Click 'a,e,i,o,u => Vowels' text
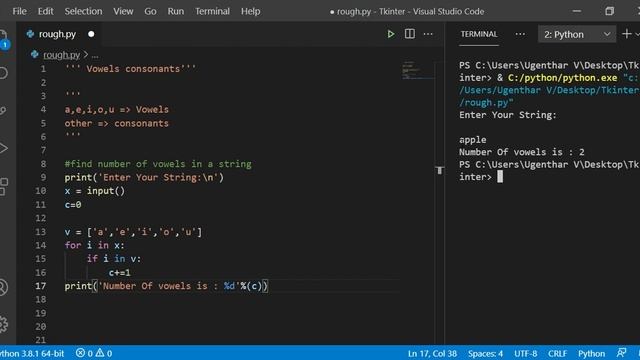Image resolution: width=640 pixels, height=360 pixels. [116, 109]
